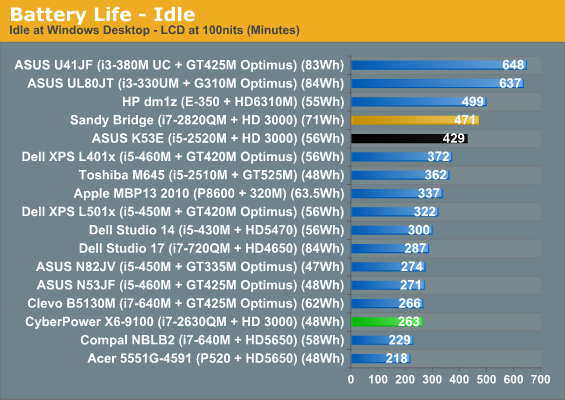Click the 322 bar value
This screenshot has height=400, width=565.
pyautogui.click(x=425, y=212)
